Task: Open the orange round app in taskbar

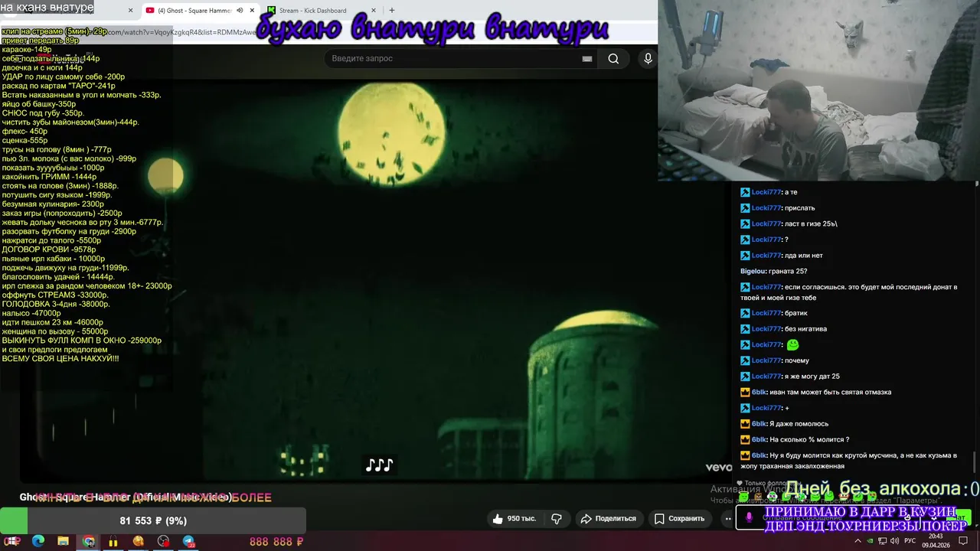Action: [x=139, y=541]
